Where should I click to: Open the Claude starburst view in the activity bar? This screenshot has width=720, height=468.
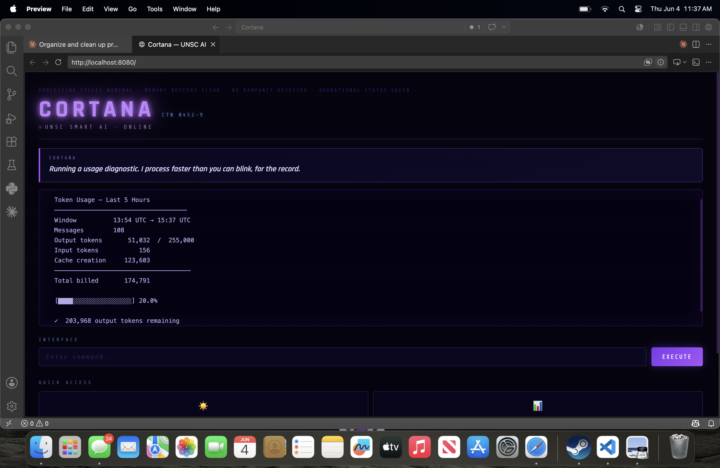click(11, 212)
